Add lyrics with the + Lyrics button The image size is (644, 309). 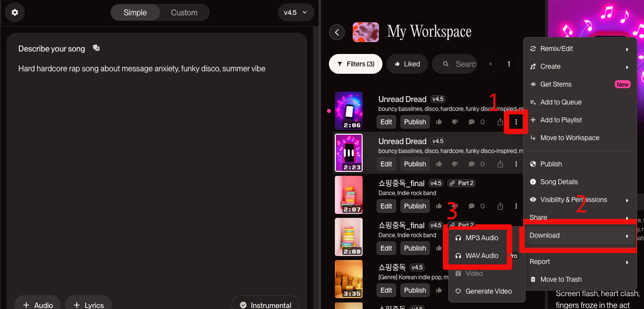coord(88,305)
